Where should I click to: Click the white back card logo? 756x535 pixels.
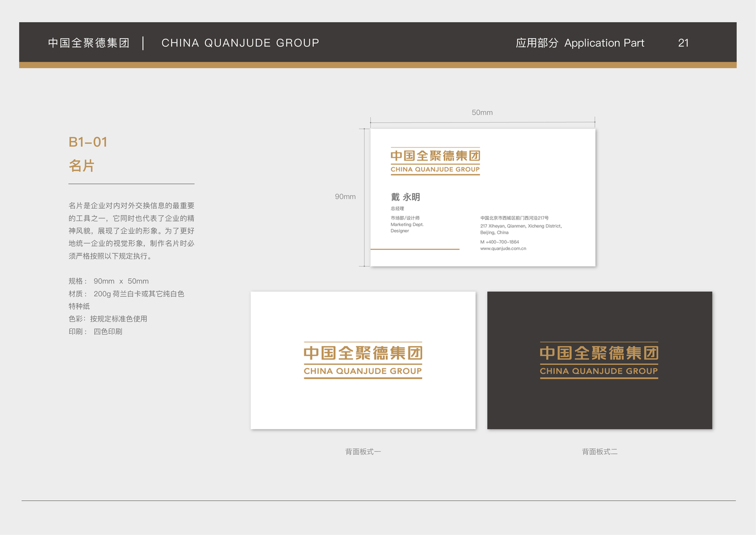(363, 361)
